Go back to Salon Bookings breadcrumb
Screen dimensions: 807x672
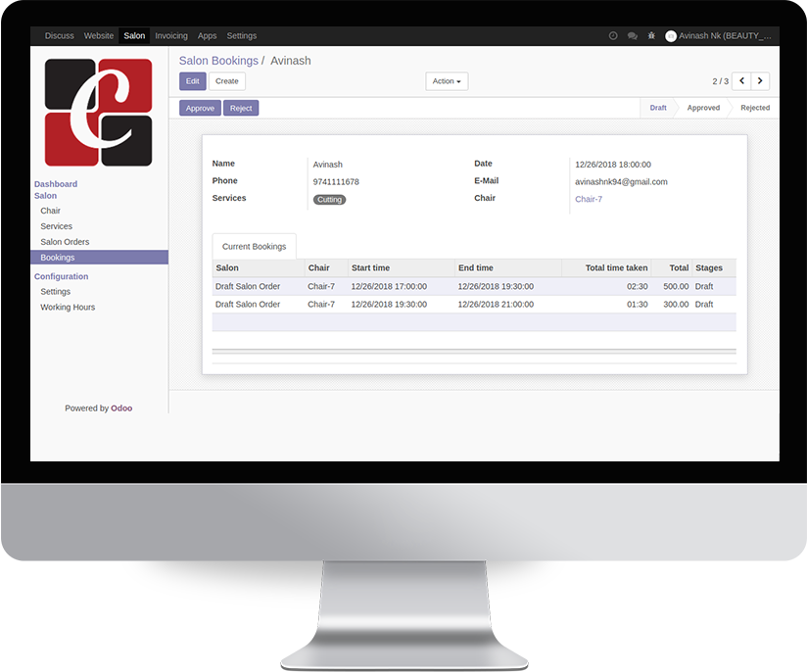coord(218,61)
